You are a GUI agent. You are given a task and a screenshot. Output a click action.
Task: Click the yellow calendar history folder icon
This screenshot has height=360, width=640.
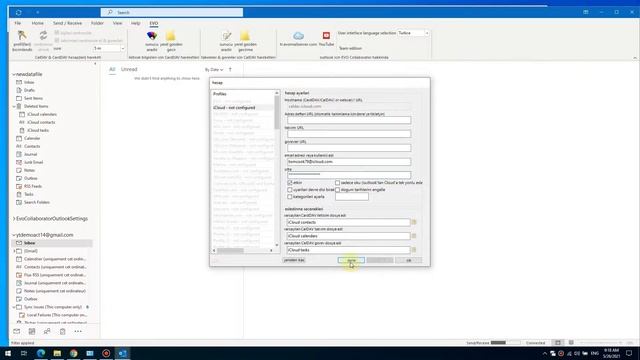[245, 36]
